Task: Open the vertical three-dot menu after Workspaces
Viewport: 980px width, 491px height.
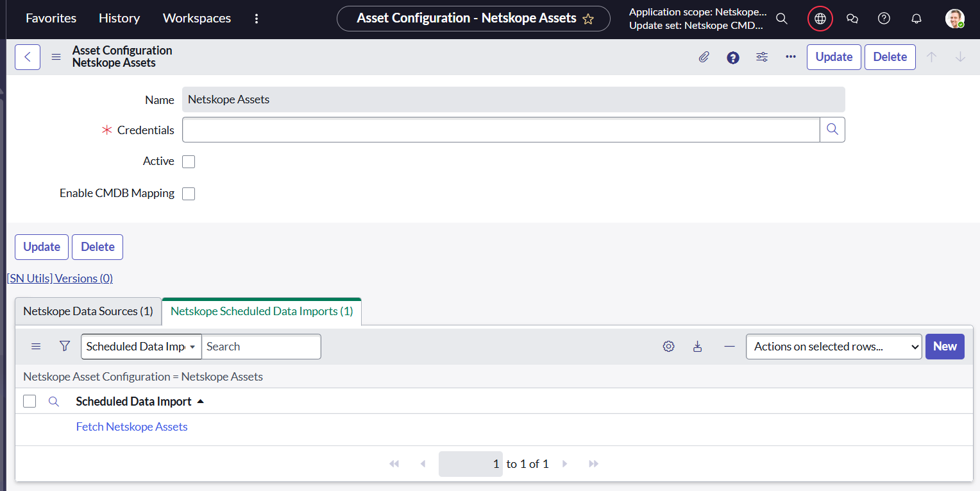Action: click(257, 19)
